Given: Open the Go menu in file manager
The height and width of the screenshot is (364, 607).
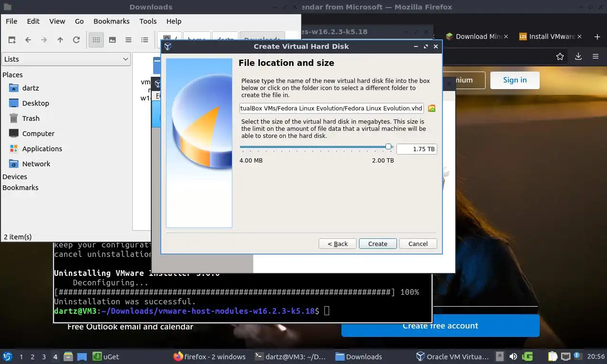Looking at the screenshot, I should click(x=79, y=21).
